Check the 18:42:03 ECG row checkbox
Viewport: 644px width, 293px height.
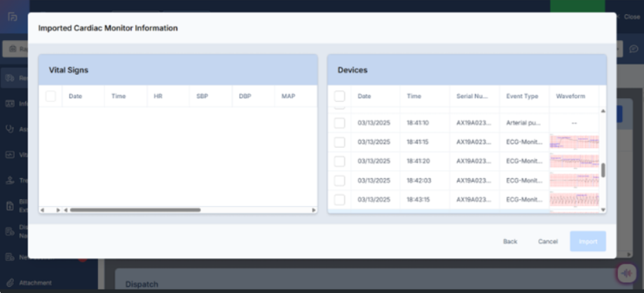pos(339,180)
